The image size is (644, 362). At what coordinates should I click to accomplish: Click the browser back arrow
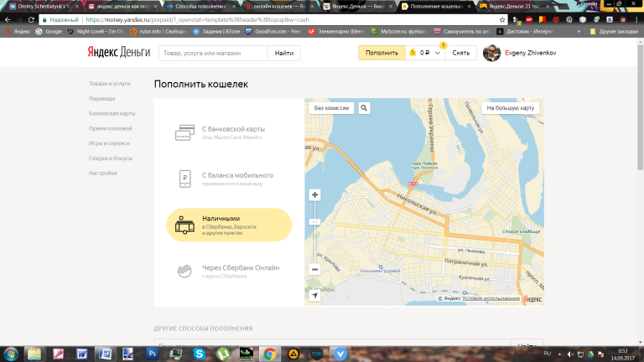pos(8,20)
